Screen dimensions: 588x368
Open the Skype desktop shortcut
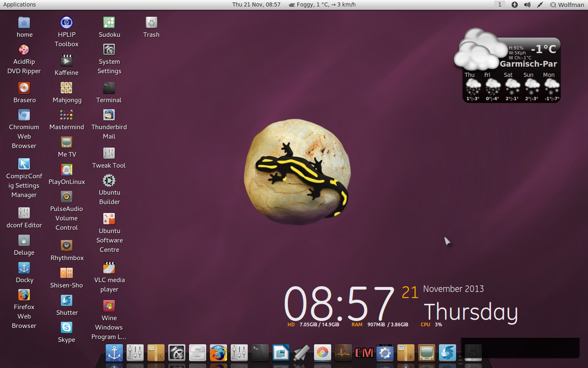67,328
